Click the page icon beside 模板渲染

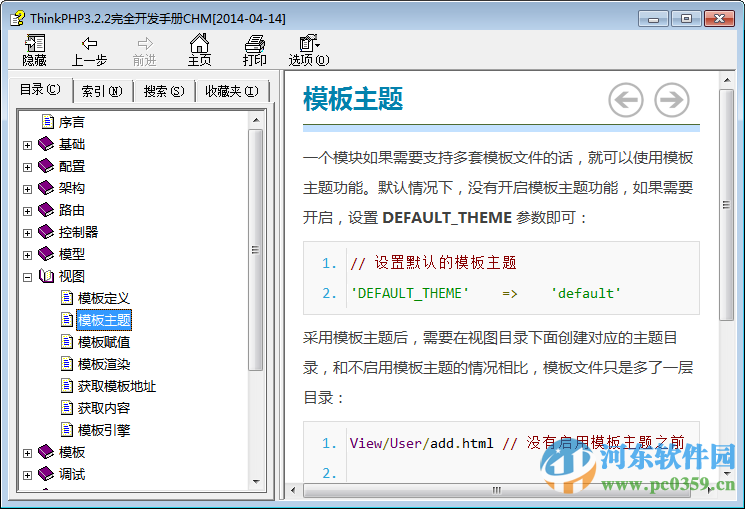click(67, 364)
